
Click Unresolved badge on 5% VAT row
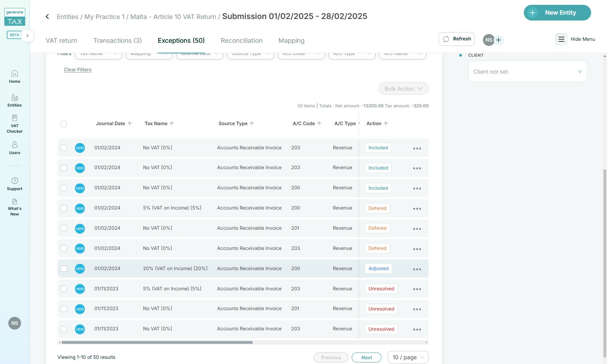pyautogui.click(x=381, y=289)
